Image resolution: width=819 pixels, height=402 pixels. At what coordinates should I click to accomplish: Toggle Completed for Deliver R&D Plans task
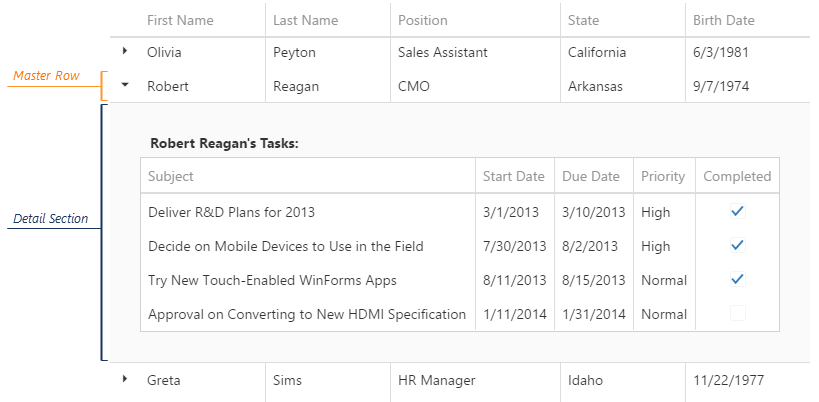[737, 211]
